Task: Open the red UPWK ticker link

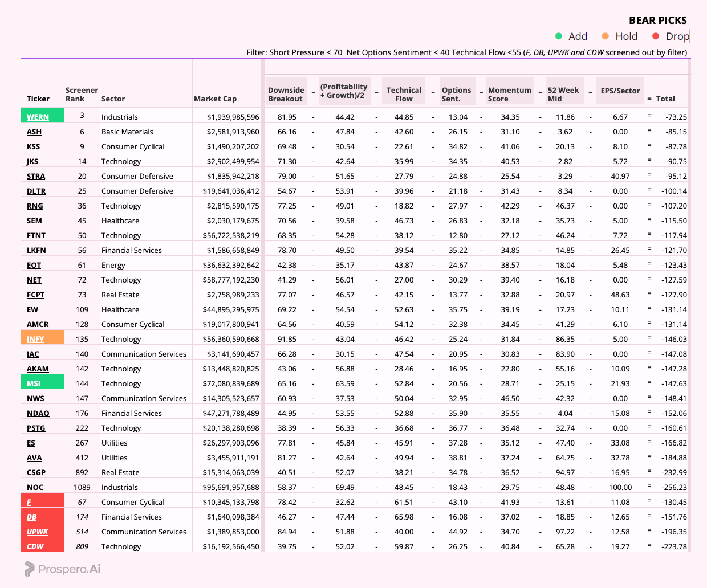Action: coord(37,532)
